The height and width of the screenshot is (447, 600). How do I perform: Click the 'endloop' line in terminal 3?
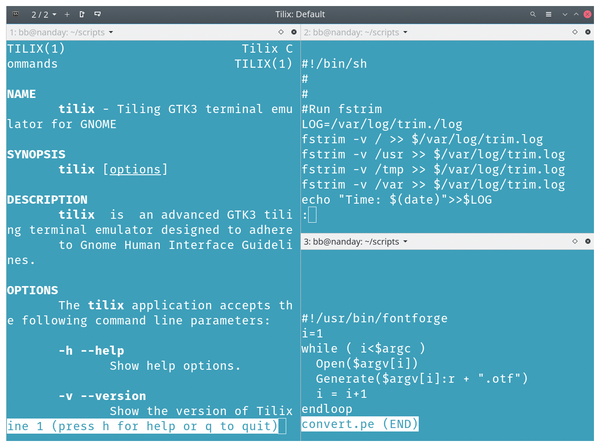327,409
